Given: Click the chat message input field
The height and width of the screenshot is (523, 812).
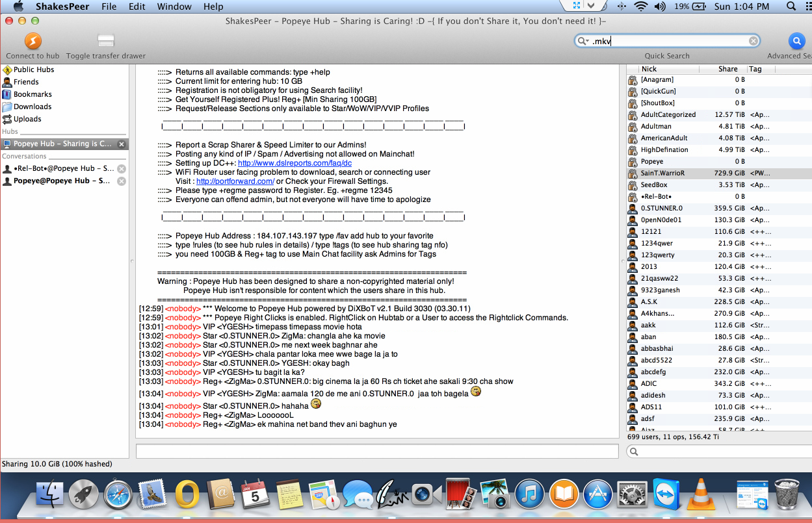Looking at the screenshot, I should (x=377, y=451).
